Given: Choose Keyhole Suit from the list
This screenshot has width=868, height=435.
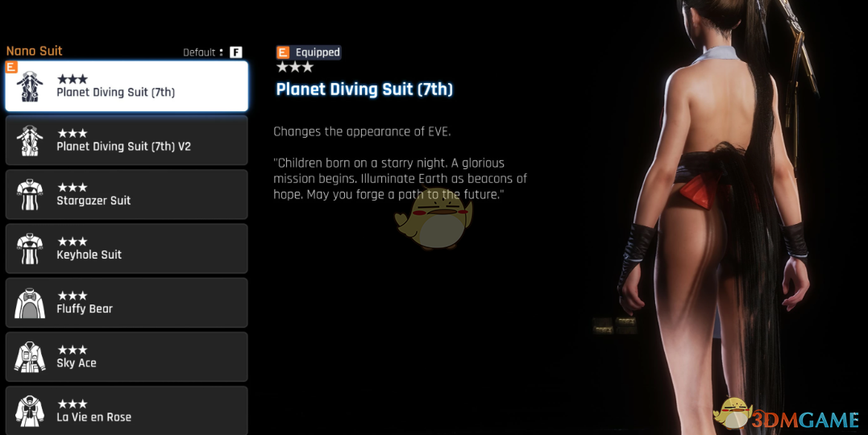Looking at the screenshot, I should pyautogui.click(x=127, y=249).
